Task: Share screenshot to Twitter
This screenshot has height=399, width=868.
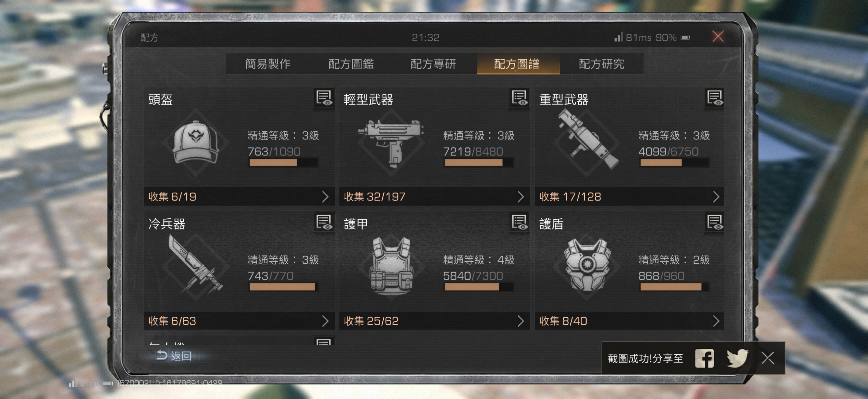Action: (737, 358)
